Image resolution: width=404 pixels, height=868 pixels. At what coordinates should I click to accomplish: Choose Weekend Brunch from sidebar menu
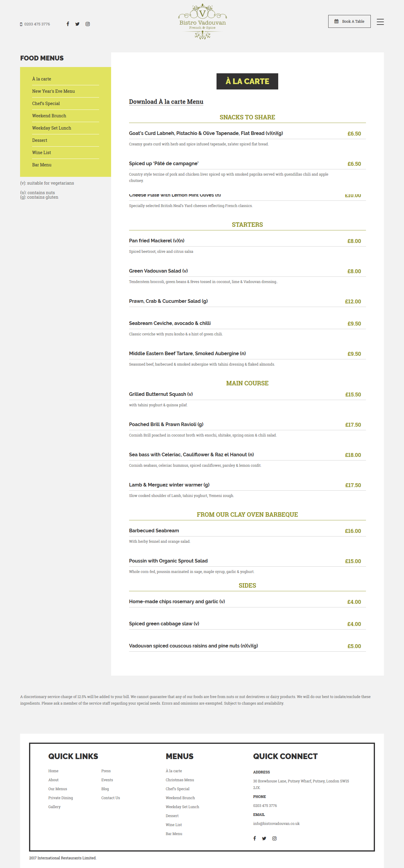49,116
